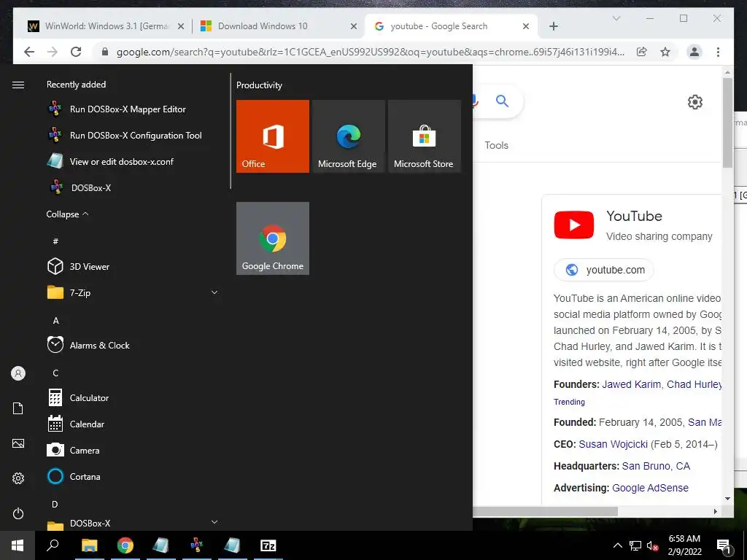
Task: Click the Chrome address bar URL
Action: [370, 52]
